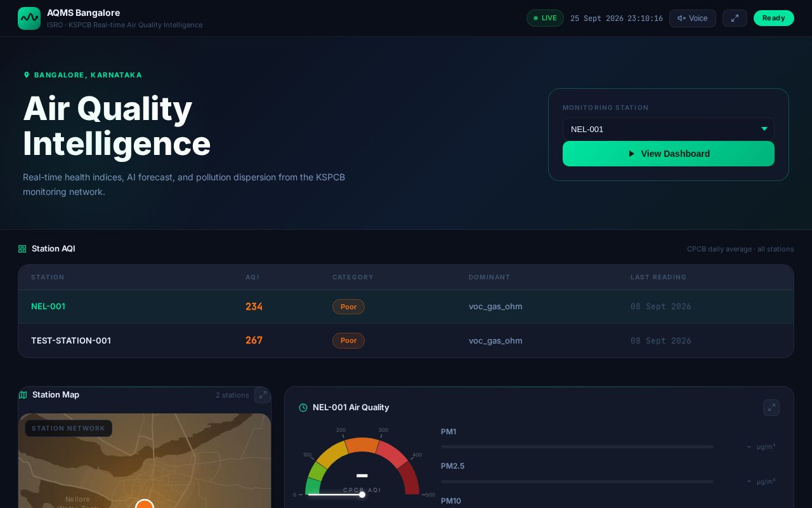
Task: Expand the NEL-001 Air Quality panel
Action: 771,408
